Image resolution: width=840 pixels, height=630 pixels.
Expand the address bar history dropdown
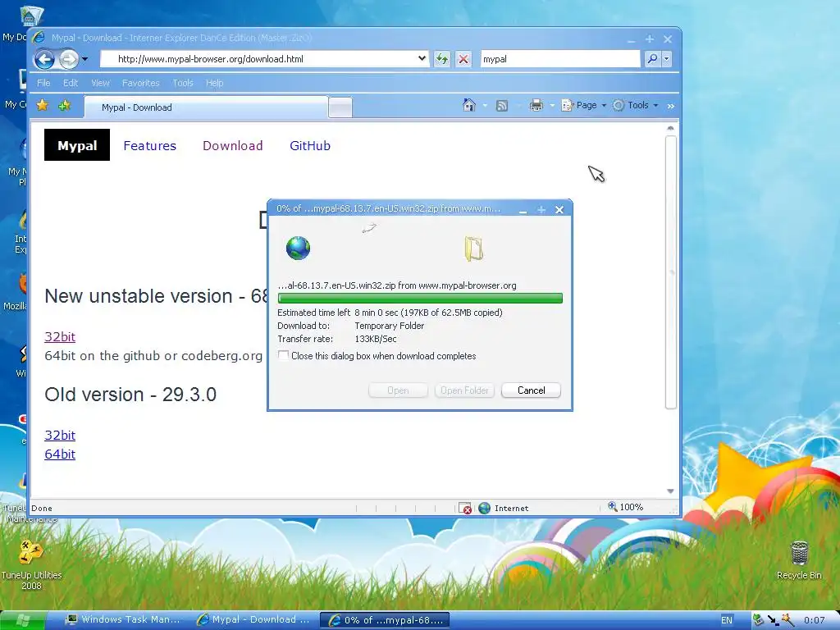point(422,58)
